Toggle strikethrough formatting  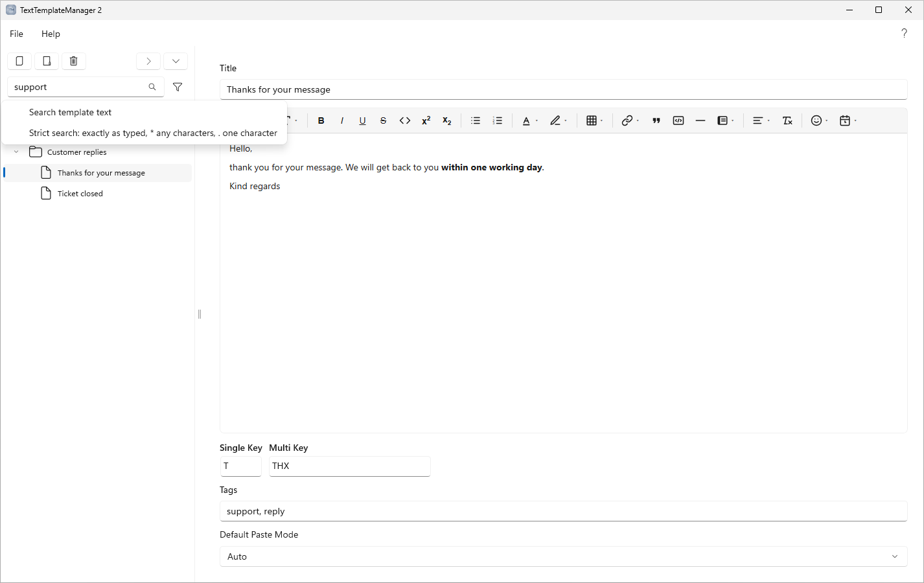pyautogui.click(x=383, y=120)
